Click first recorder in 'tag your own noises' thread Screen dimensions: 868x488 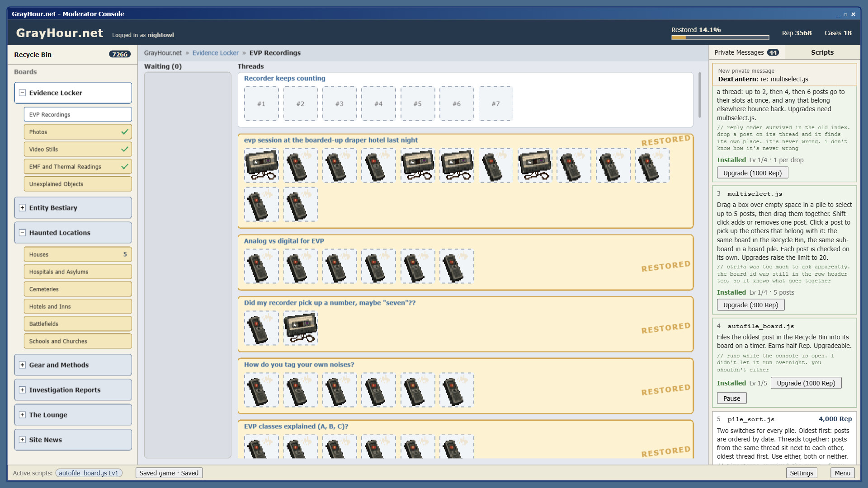[x=261, y=390]
